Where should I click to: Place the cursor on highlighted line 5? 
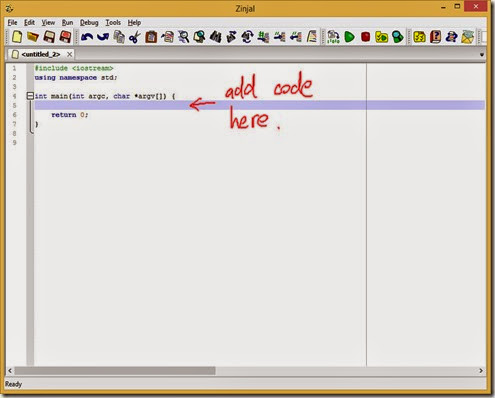(260, 105)
